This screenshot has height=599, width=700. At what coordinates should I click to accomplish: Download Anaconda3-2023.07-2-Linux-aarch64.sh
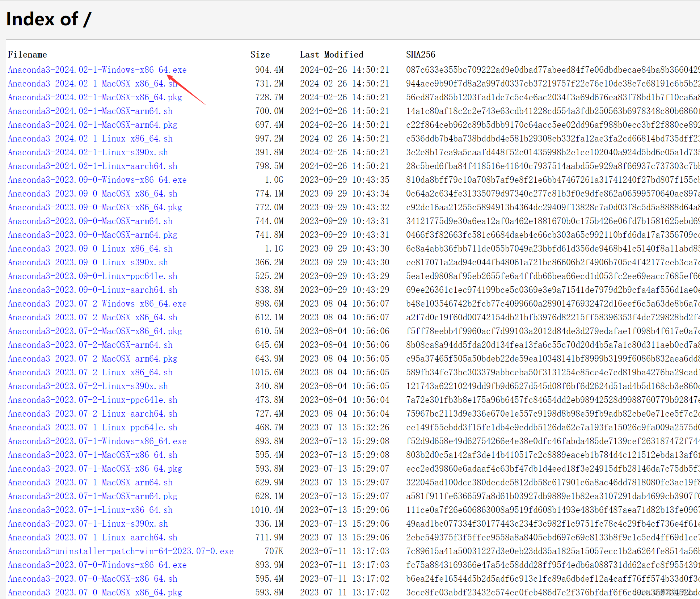[x=93, y=414]
